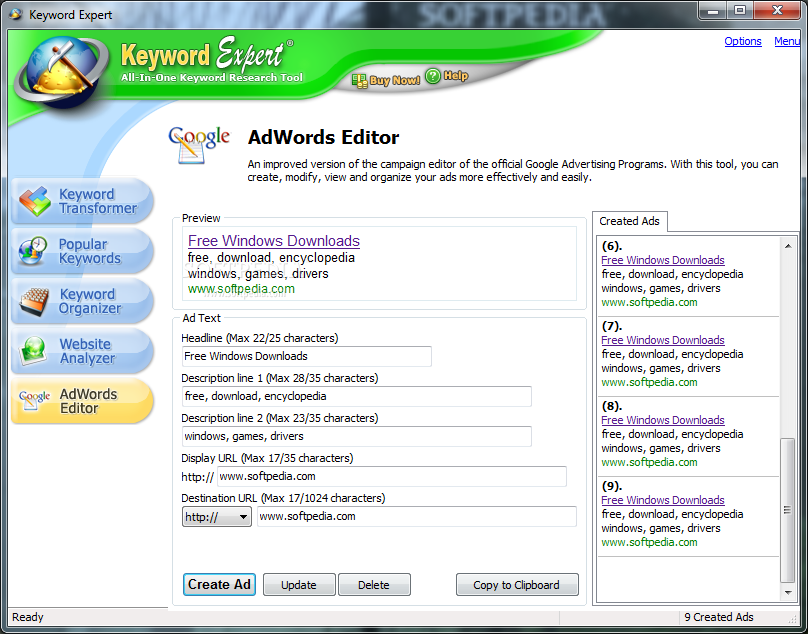Screen dimensions: 808x634
Task: Click the Buy Now coins icon
Action: pyautogui.click(x=359, y=81)
